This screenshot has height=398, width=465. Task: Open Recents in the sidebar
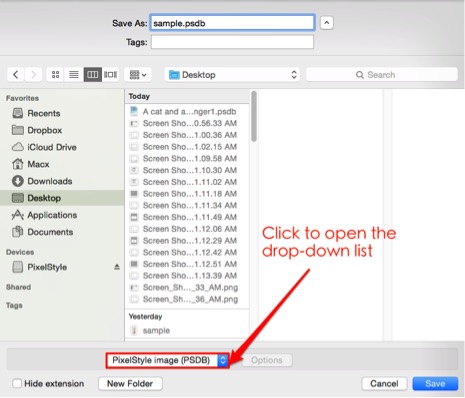pos(62,113)
